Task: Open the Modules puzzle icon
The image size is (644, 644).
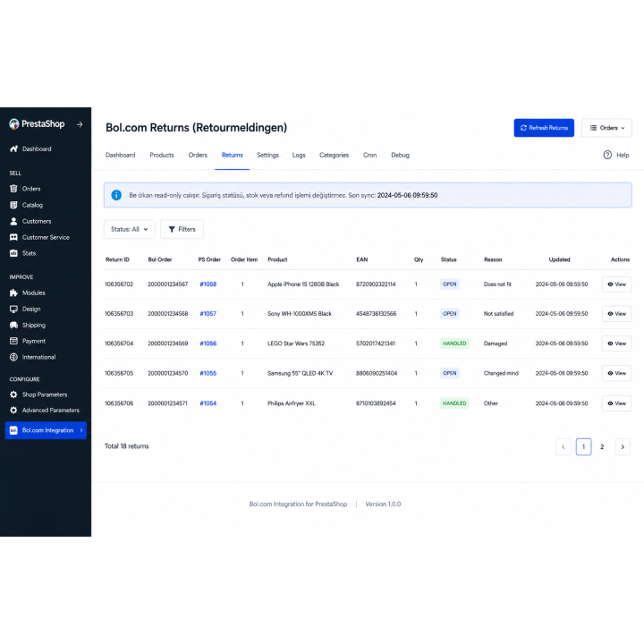Action: [x=13, y=292]
